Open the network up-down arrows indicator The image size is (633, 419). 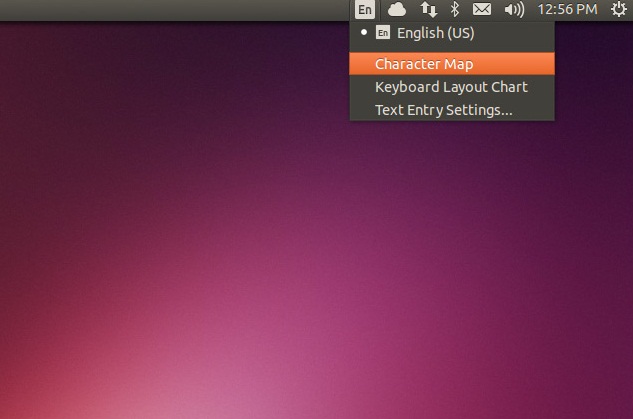[x=429, y=9]
